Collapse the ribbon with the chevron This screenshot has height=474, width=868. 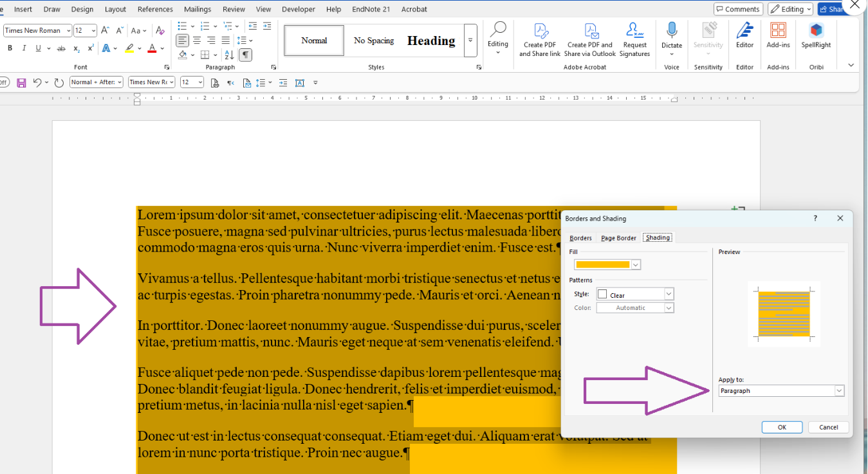coord(851,65)
